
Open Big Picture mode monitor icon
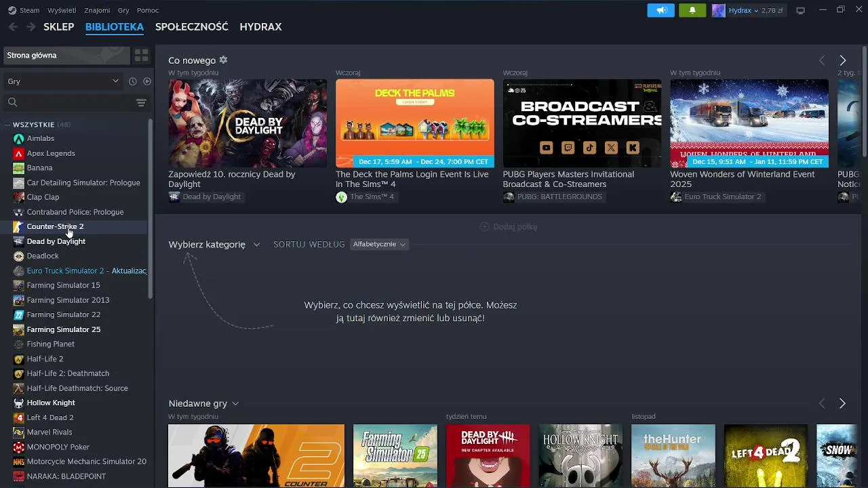801,10
